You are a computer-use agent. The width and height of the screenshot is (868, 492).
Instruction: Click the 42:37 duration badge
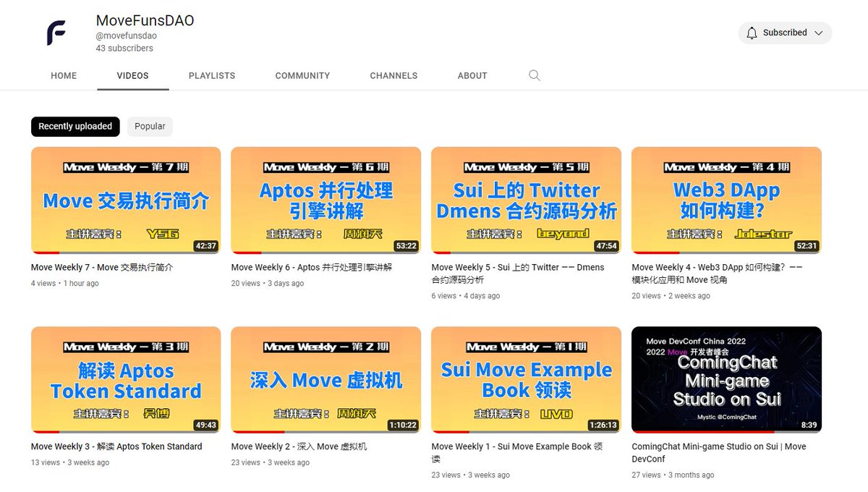[205, 246]
